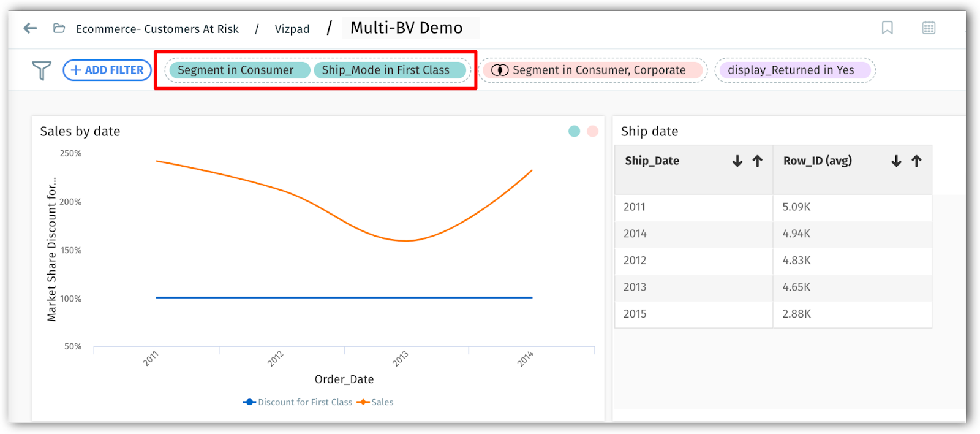This screenshot has height=434, width=980.
Task: Click the back arrow to leave Multi-BV Demo
Action: (29, 28)
